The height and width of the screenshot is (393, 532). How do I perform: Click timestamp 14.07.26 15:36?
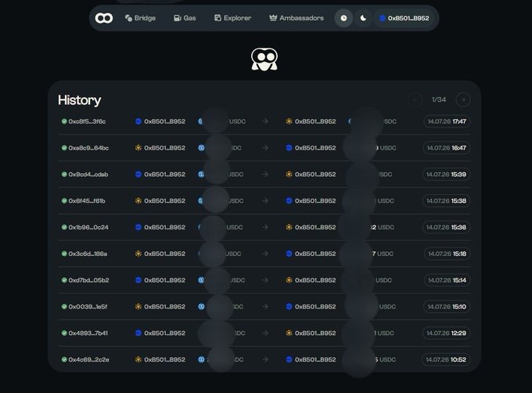coord(446,227)
